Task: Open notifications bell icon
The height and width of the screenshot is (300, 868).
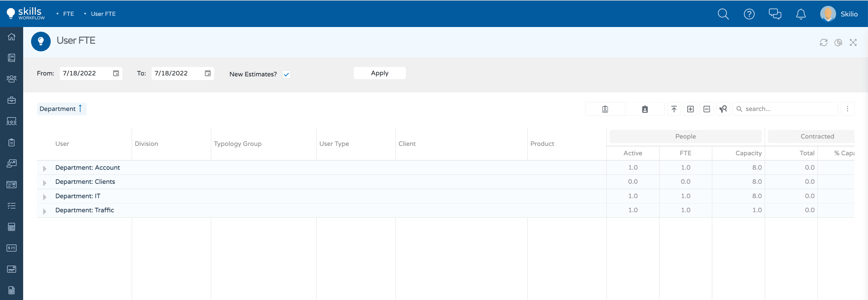Action: click(x=801, y=14)
